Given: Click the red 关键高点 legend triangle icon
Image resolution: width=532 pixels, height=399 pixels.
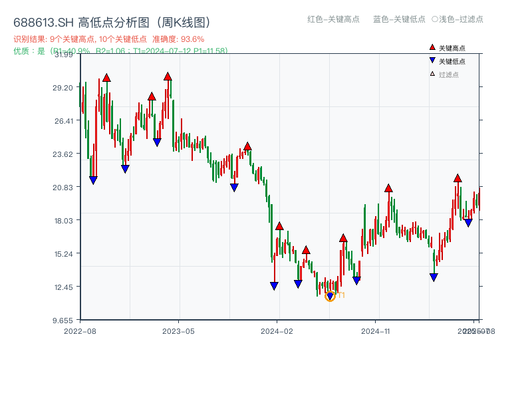Looking at the screenshot, I should [x=432, y=47].
